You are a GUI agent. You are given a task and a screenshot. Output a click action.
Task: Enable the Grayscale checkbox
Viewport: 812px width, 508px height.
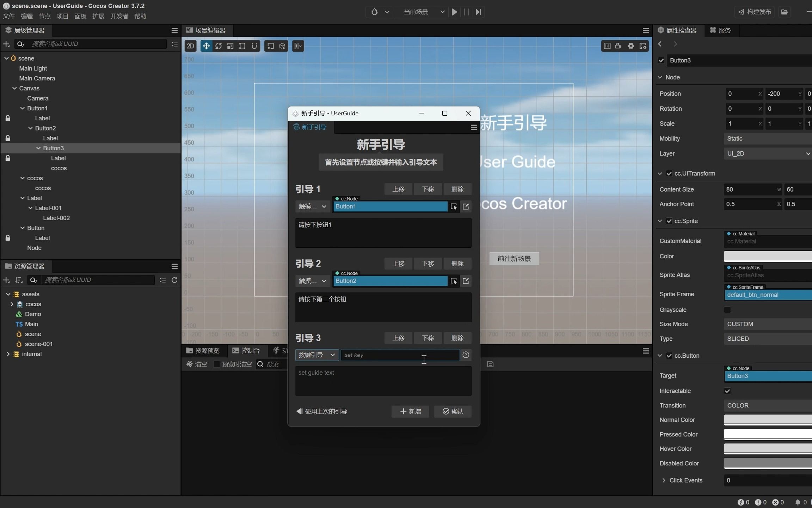(727, 310)
